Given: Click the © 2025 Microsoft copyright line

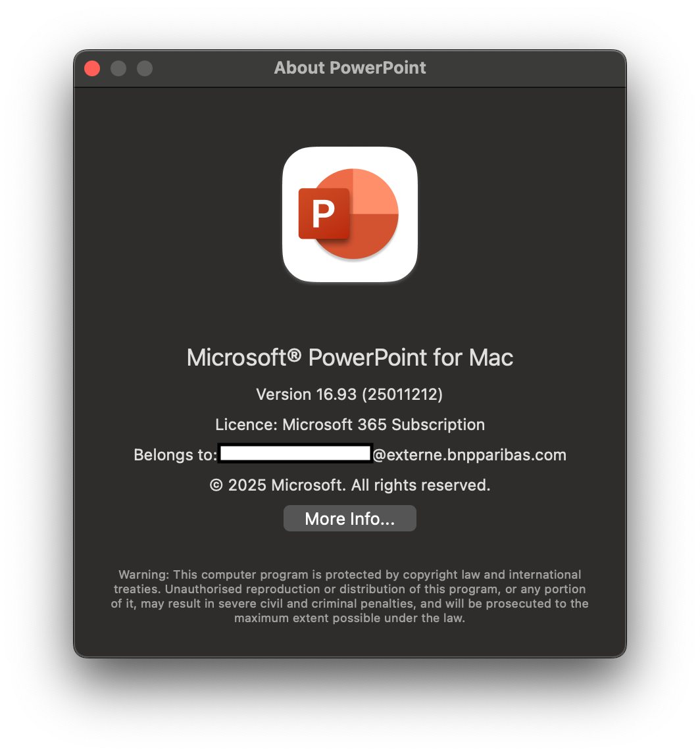Looking at the screenshot, I should pos(350,485).
